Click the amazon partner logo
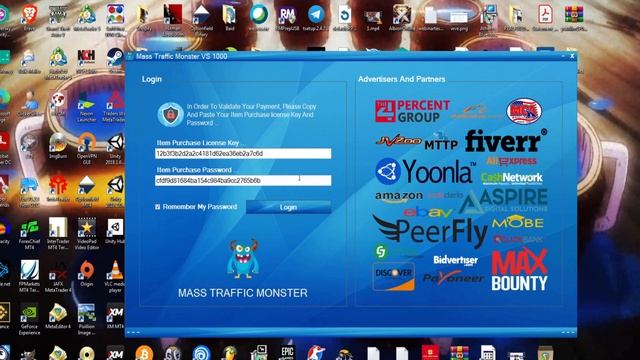Viewport: 640px width, 360px height. (399, 197)
